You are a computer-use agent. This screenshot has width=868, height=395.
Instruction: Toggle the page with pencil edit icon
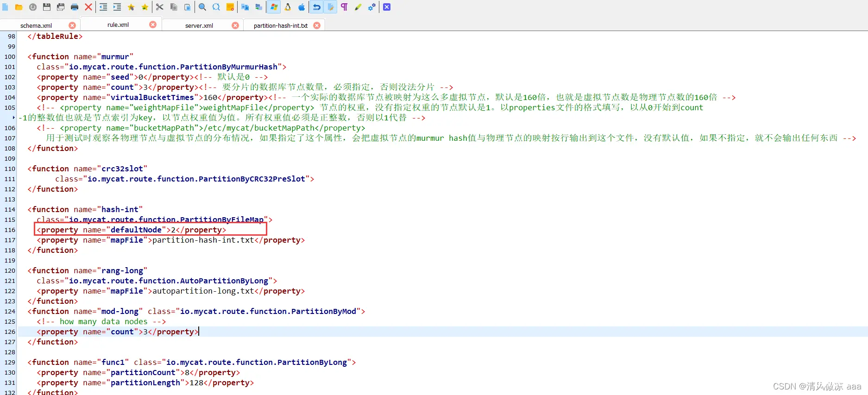click(331, 7)
